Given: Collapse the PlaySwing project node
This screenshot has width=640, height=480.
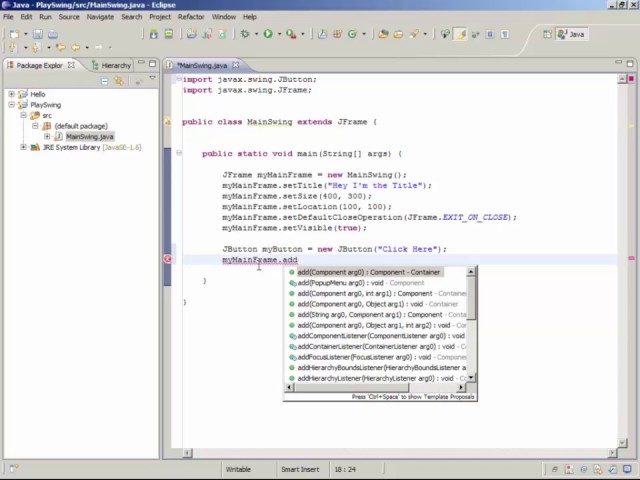Looking at the screenshot, I should coord(11,104).
